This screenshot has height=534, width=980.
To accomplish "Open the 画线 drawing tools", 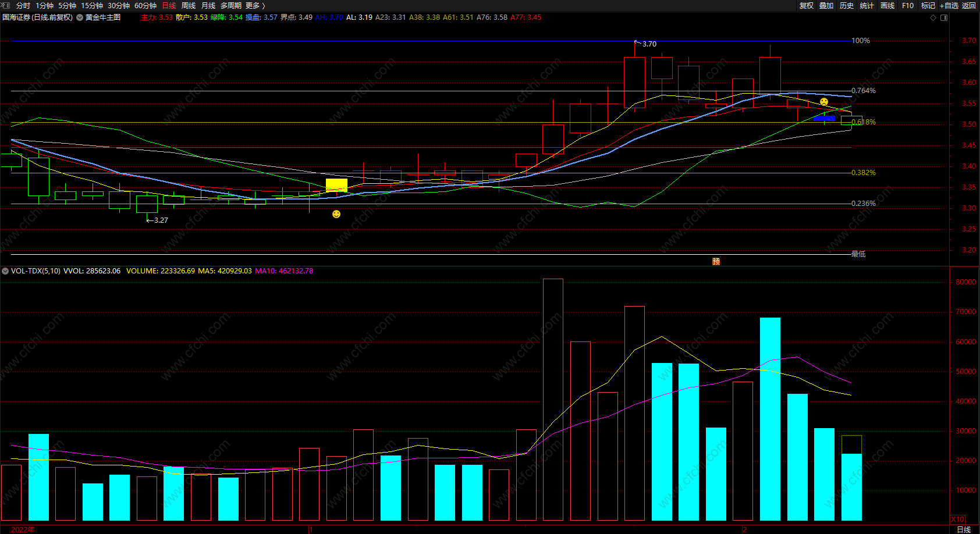I will pyautogui.click(x=887, y=5).
